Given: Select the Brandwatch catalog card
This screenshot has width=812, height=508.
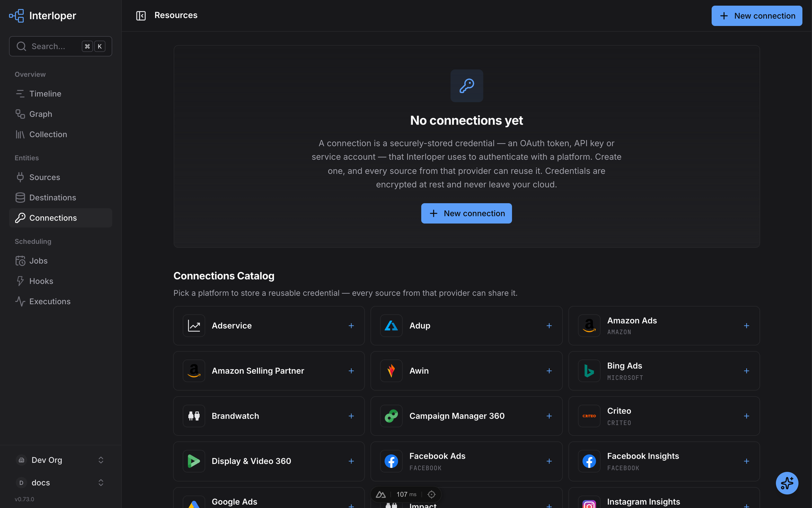Looking at the screenshot, I should [269, 416].
